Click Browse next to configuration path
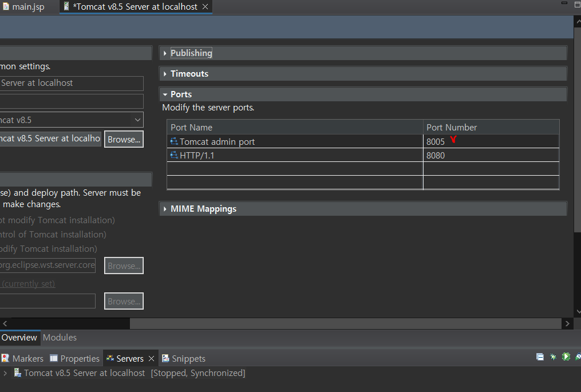Image resolution: width=581 pixels, height=392 pixels. click(x=124, y=139)
